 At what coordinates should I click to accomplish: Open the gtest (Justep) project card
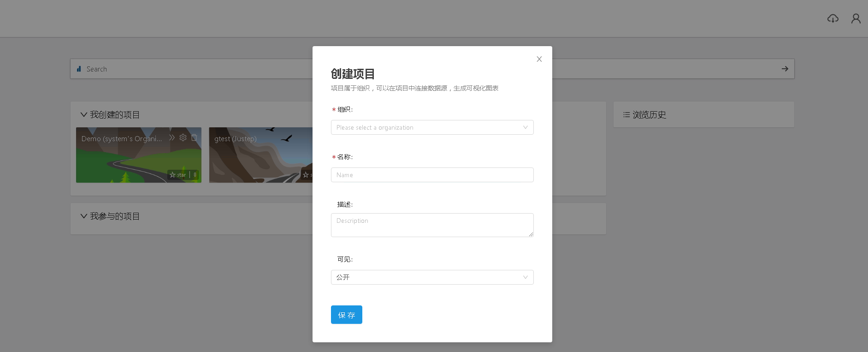click(261, 155)
